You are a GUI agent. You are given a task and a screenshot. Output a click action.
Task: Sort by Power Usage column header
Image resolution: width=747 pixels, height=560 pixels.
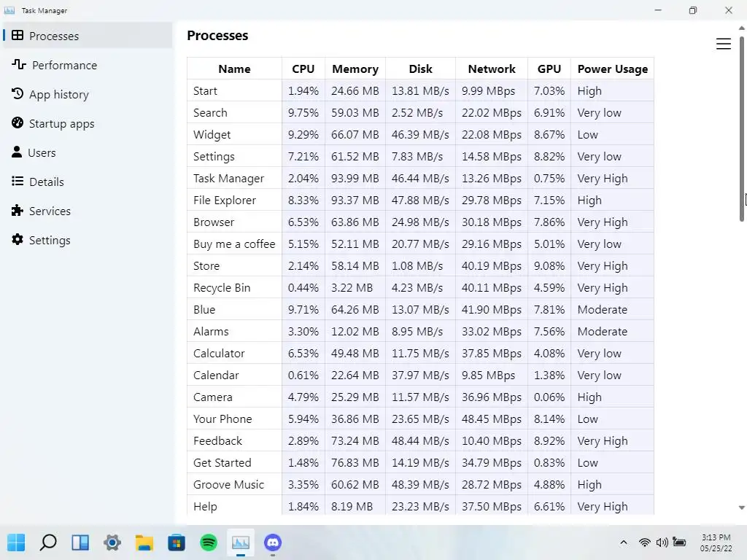(x=612, y=69)
